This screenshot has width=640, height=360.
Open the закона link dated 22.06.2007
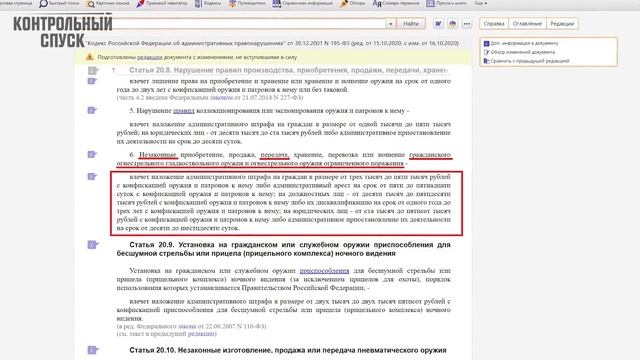187,326
